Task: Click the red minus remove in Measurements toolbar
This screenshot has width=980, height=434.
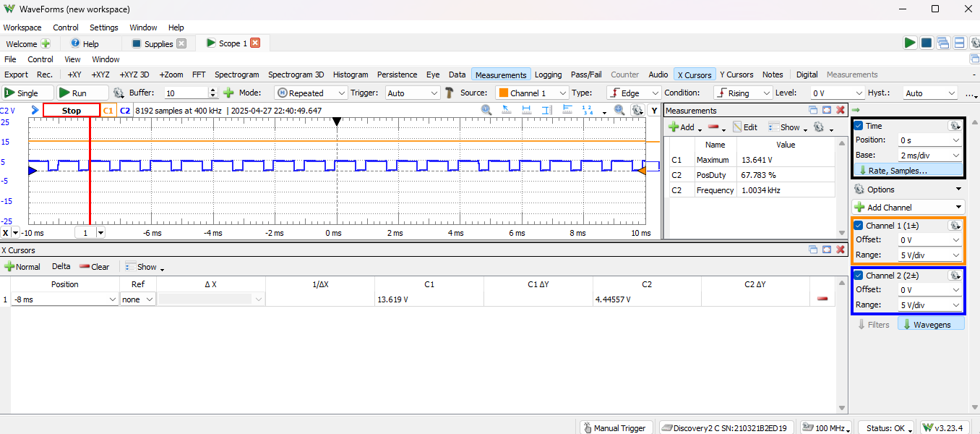Action: pos(713,127)
